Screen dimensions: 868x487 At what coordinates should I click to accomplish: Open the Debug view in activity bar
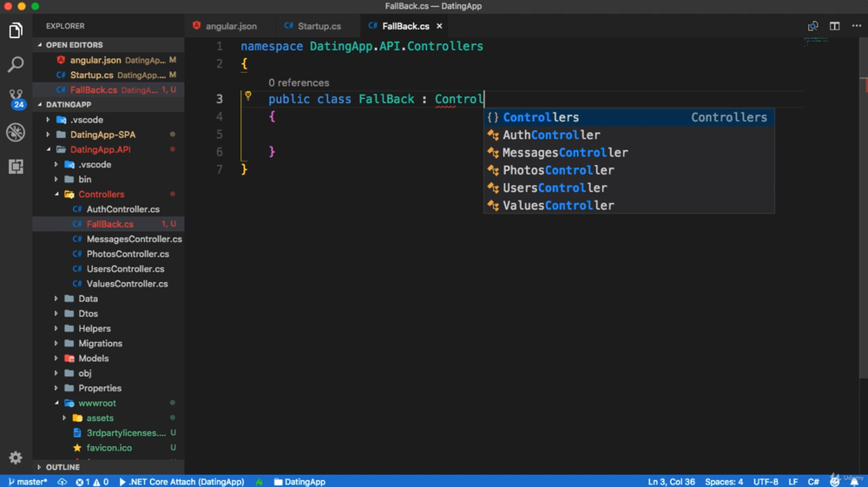tap(16, 132)
